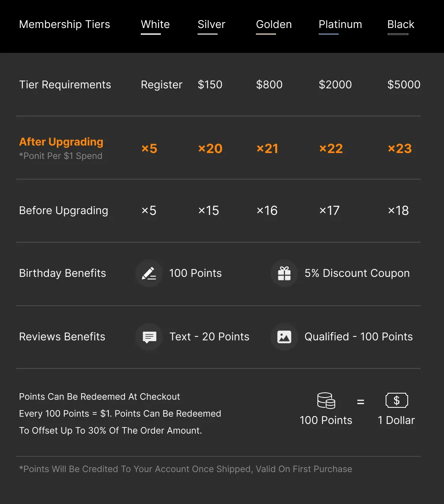
Task: Click the qualified review image icon
Action: tap(284, 337)
